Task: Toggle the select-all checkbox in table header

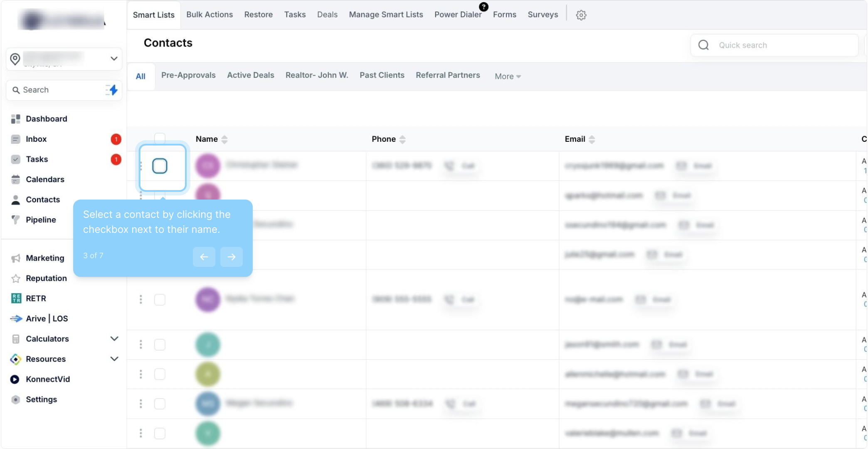Action: tap(160, 138)
